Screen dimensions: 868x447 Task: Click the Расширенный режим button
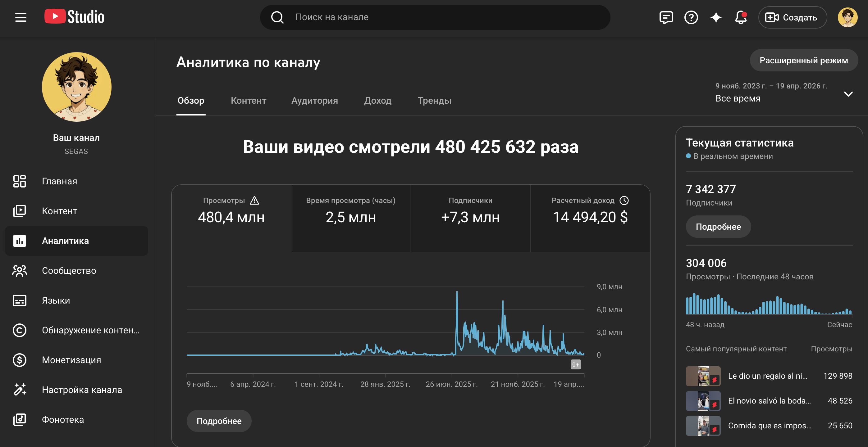point(803,60)
